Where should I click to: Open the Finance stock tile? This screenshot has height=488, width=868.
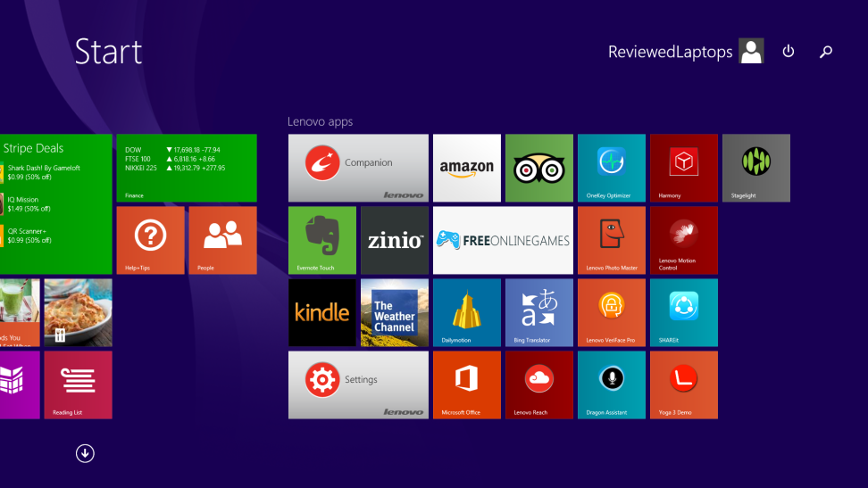pyautogui.click(x=187, y=169)
